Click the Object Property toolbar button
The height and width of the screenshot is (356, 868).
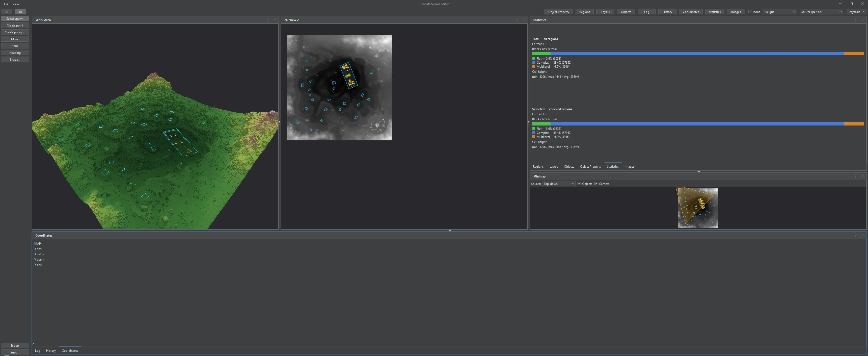(x=558, y=12)
